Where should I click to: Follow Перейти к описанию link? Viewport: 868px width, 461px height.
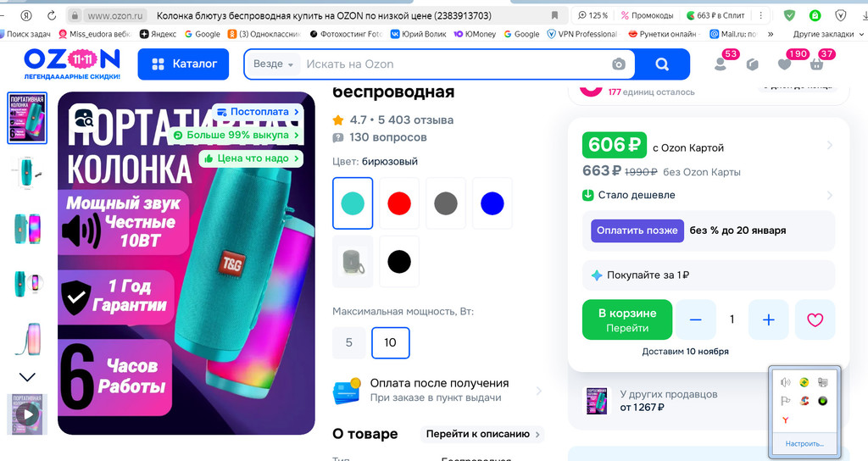tap(482, 434)
